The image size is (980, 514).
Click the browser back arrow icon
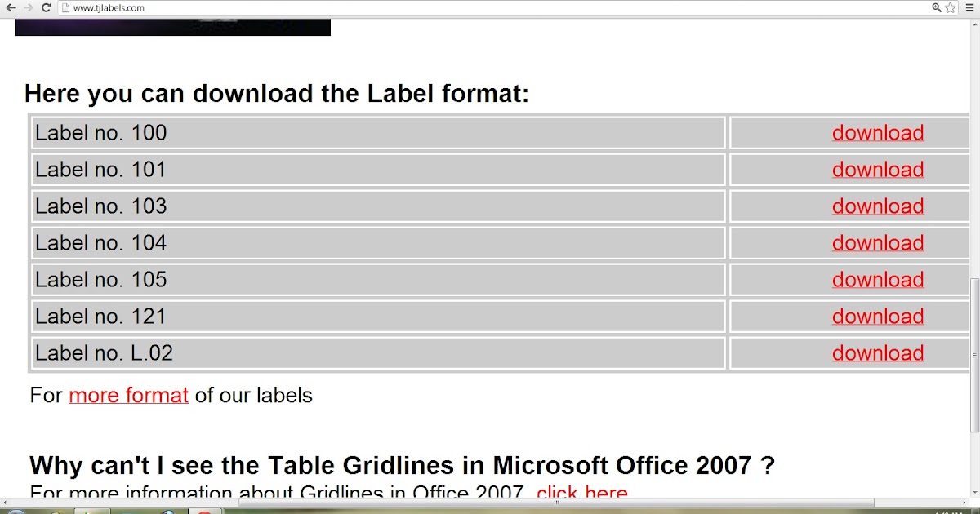pyautogui.click(x=10, y=7)
